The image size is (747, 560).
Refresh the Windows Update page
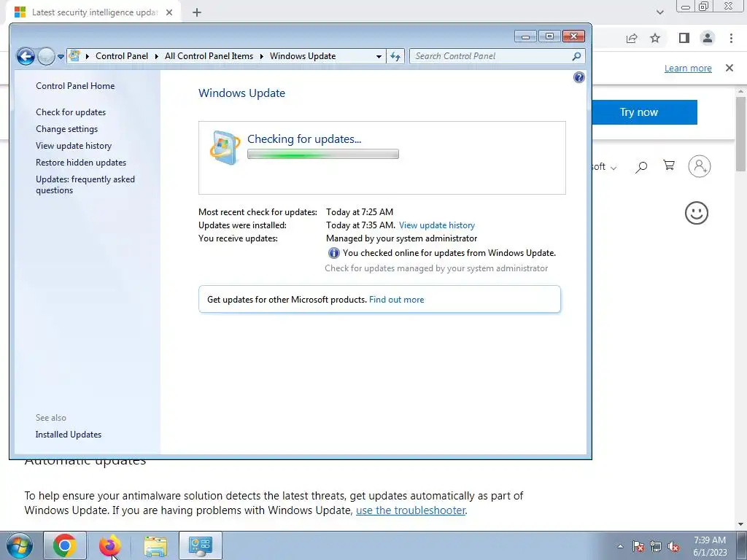click(x=395, y=56)
